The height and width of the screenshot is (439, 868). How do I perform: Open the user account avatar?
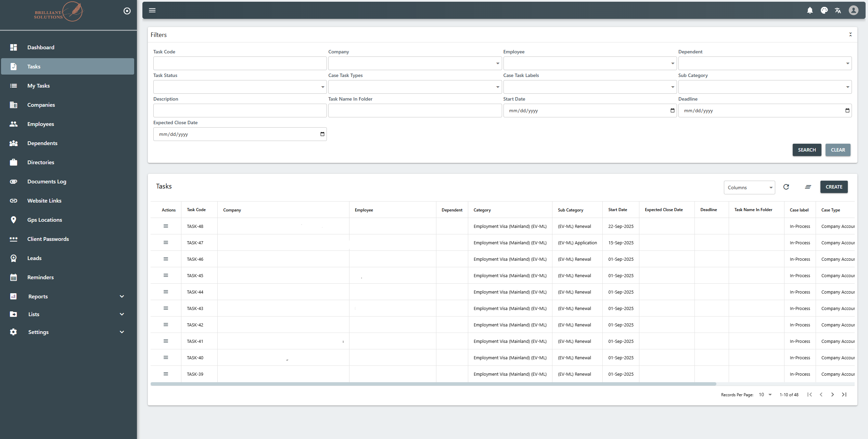(854, 11)
